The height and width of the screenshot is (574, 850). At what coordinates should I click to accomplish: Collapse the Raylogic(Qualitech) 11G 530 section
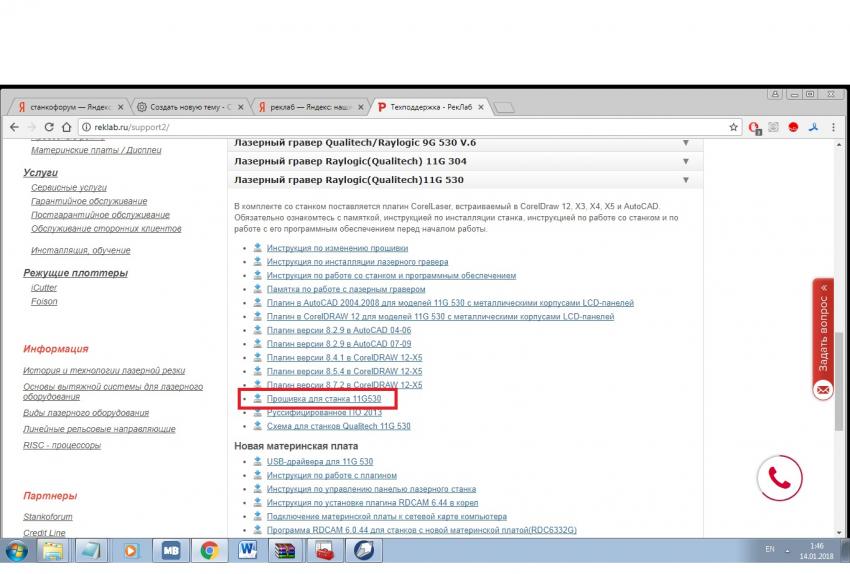(685, 180)
